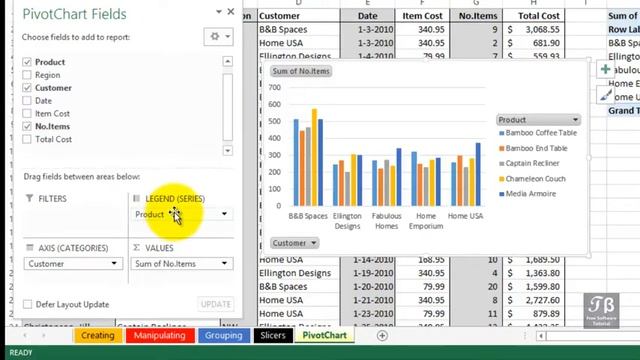The height and width of the screenshot is (360, 640).
Task: Switch to the Slicers sheet tab
Action: 273,336
